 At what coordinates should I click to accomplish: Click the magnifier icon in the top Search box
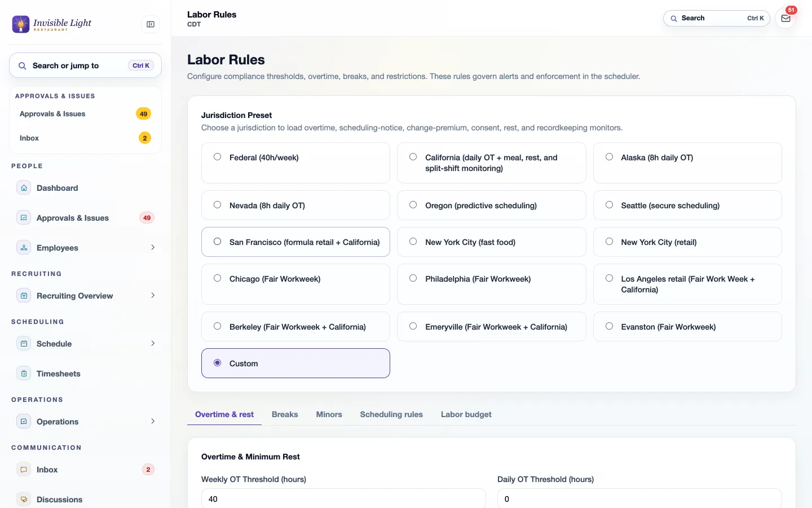click(674, 19)
